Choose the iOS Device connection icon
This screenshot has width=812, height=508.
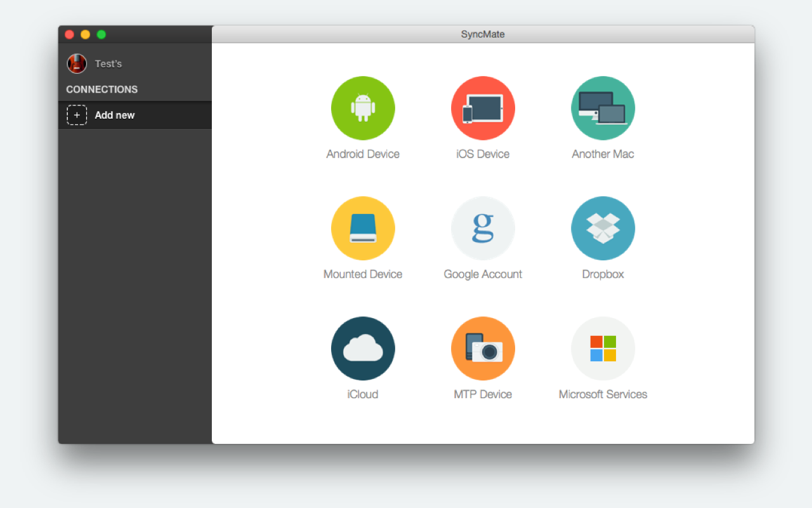coord(483,108)
